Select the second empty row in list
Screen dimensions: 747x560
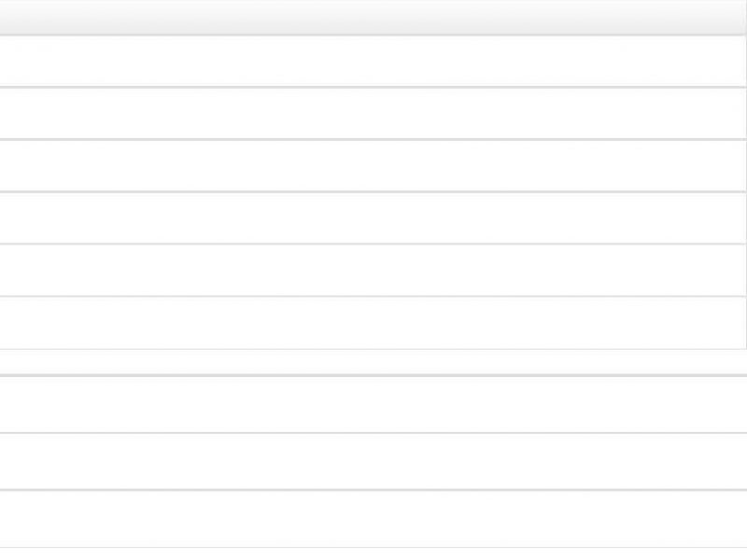[x=373, y=113]
